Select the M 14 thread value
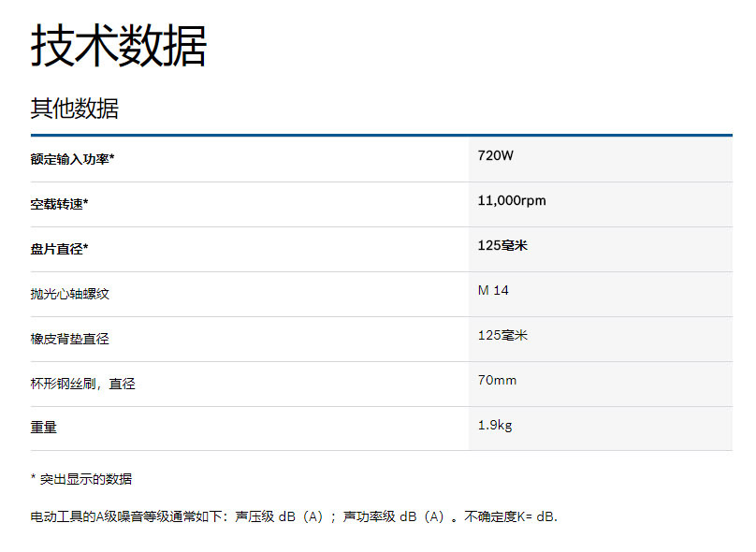756x552 pixels. click(x=493, y=290)
